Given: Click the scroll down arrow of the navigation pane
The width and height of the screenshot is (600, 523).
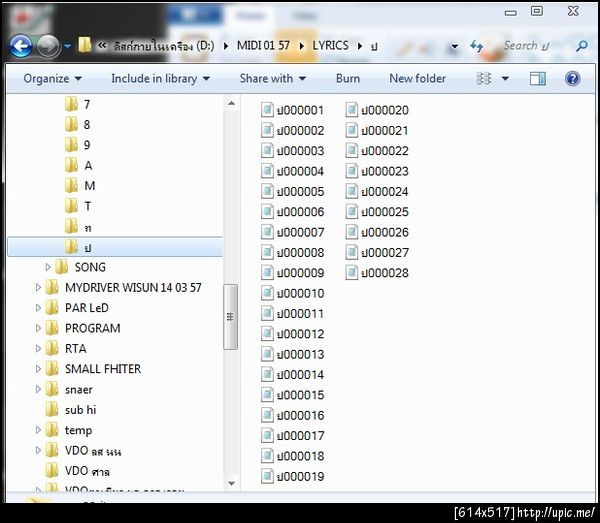Looking at the screenshot, I should coord(231,483).
